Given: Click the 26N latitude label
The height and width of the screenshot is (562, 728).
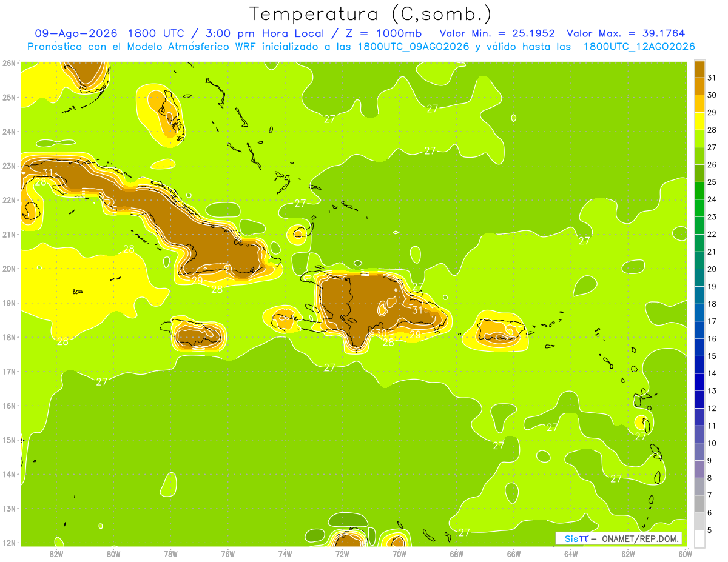Looking at the screenshot, I should click(x=9, y=62).
